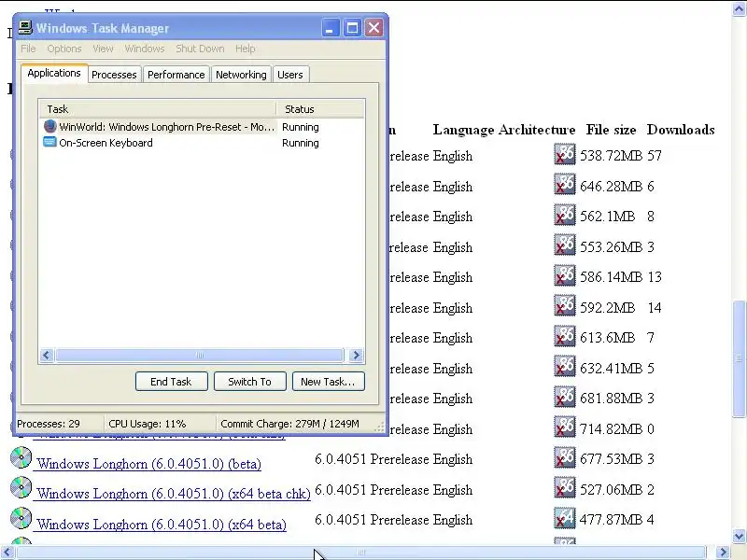Click the x86 icon in the 632.41MB row
The height and width of the screenshot is (560, 747).
[x=565, y=367]
